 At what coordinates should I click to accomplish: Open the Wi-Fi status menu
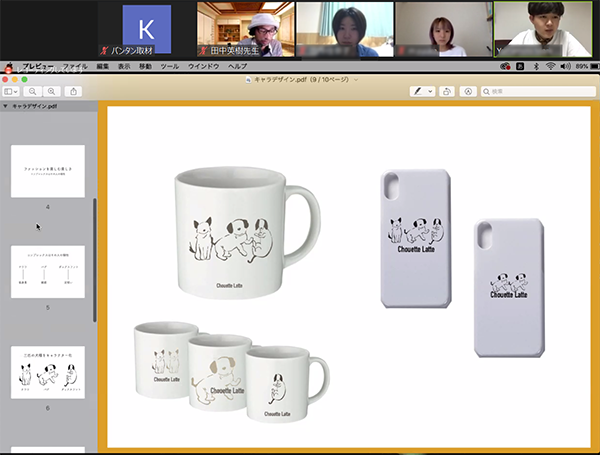tap(549, 66)
